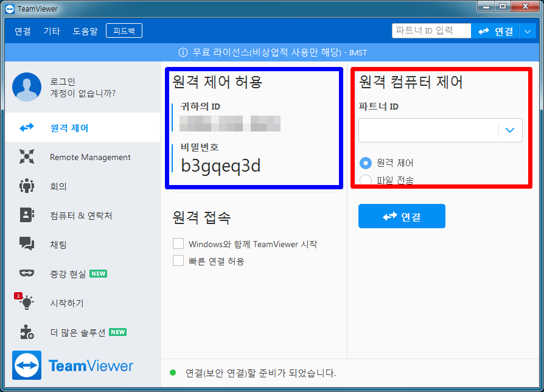Click the green connection status dot
Screen dimensions: 544x392
173,373
